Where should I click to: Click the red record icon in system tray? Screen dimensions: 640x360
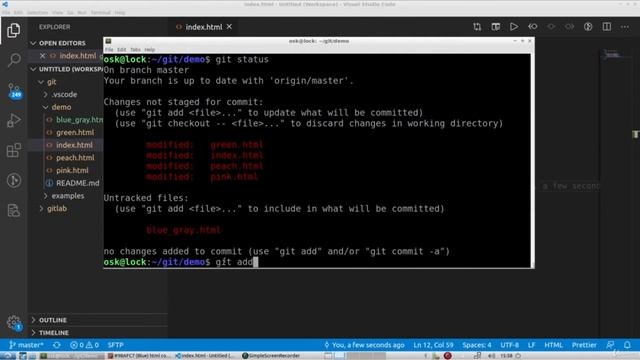(x=447, y=356)
